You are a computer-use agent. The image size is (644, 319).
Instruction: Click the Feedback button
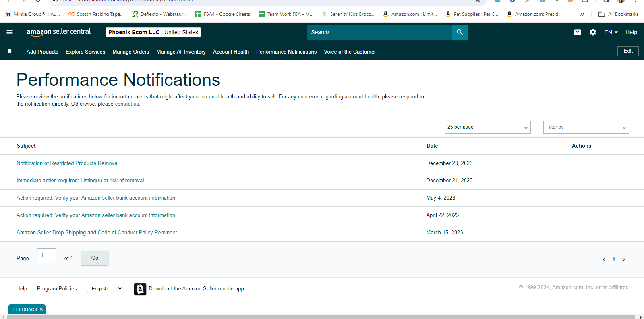coord(25,309)
